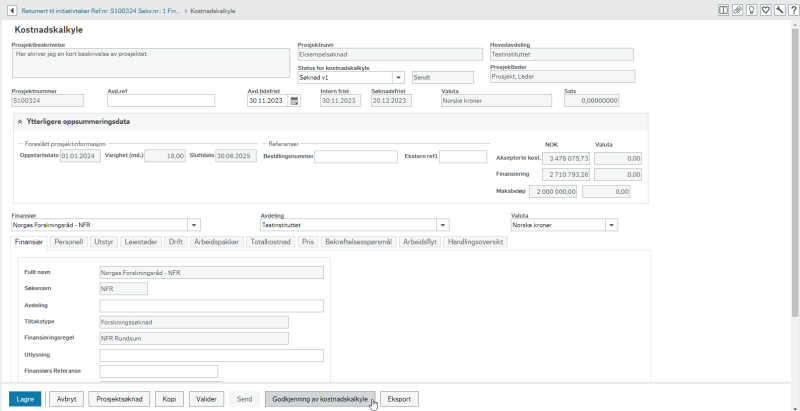Screen dimensions: 800x411
Task: Switch to the Personell tab
Action: click(70, 242)
